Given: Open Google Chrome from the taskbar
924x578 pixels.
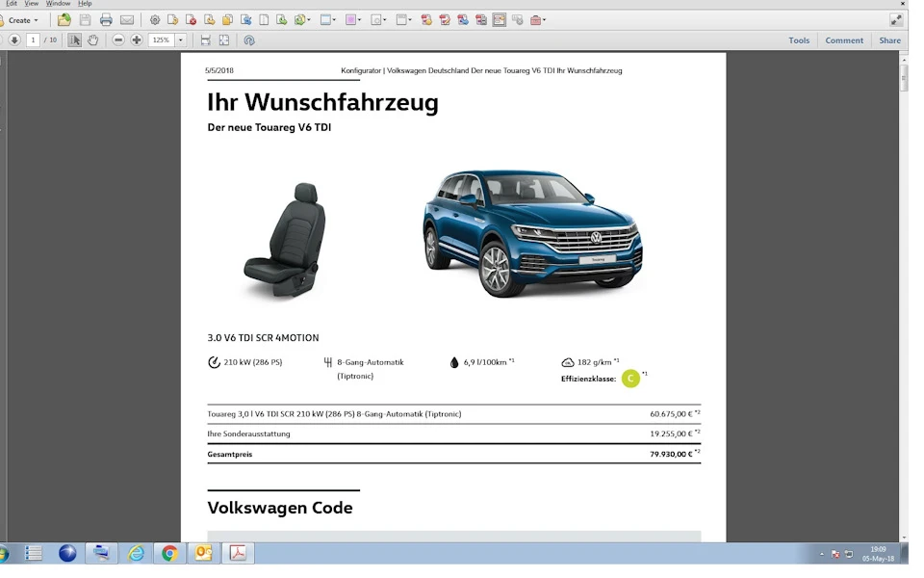Looking at the screenshot, I should pyautogui.click(x=169, y=553).
